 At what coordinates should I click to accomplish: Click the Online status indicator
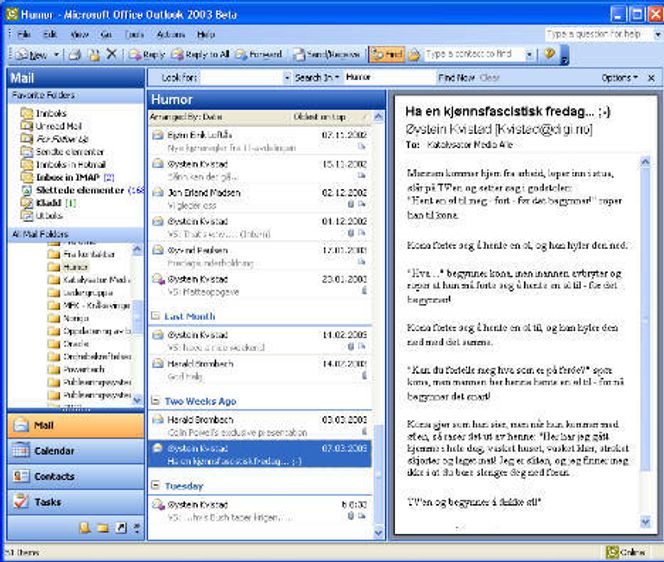tap(626, 552)
